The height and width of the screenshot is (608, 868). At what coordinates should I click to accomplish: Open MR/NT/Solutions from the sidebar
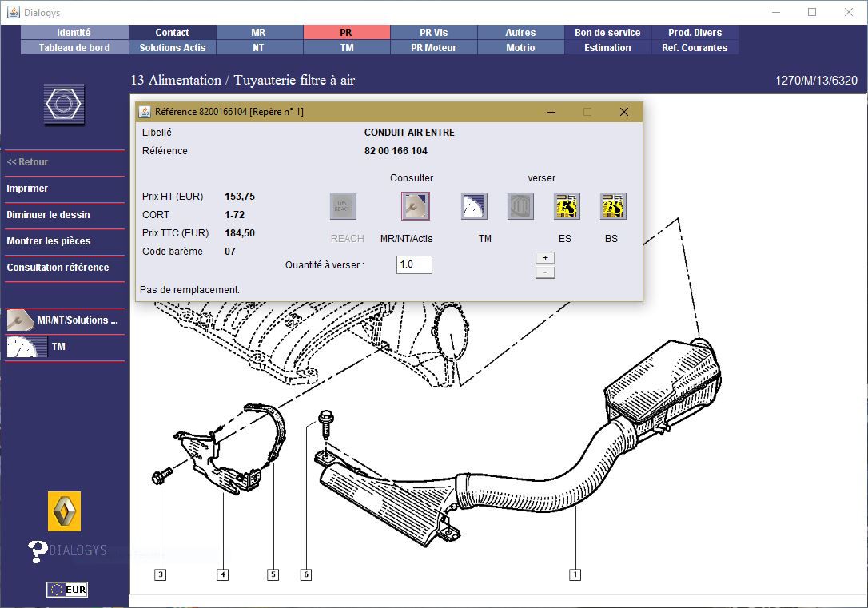click(65, 320)
